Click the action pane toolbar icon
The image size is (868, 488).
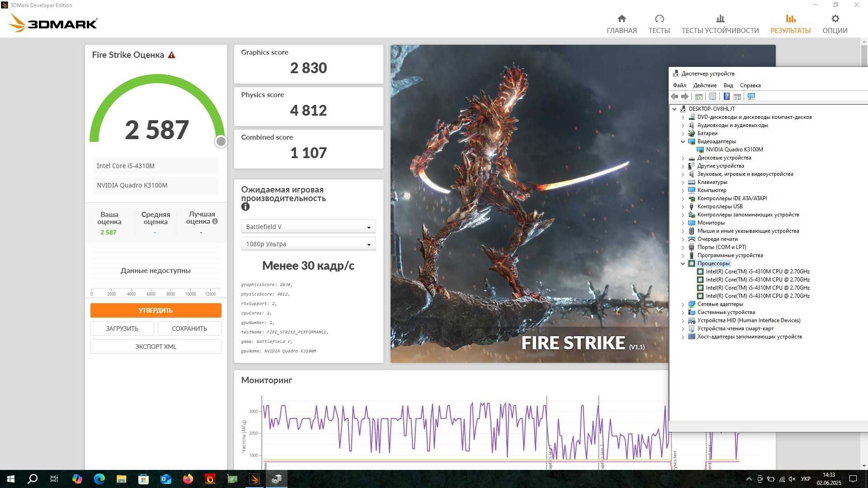pos(737,96)
